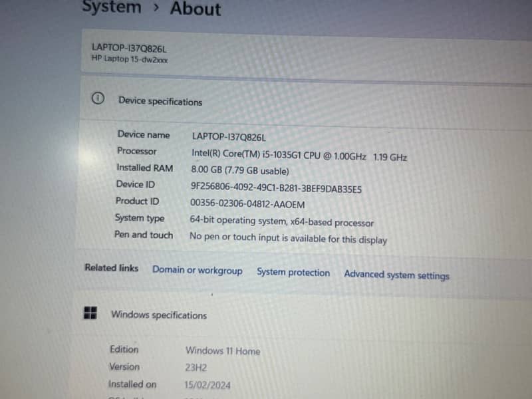
Task: Click the Windows 11 Home edition value
Action: (x=223, y=350)
